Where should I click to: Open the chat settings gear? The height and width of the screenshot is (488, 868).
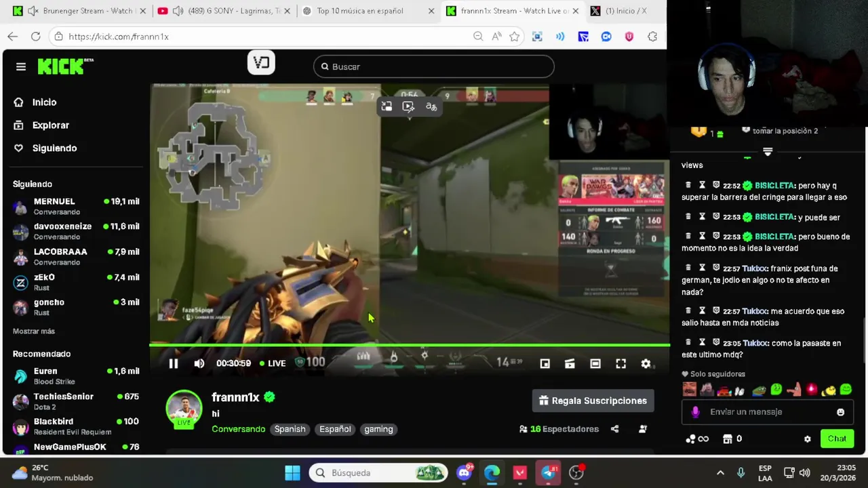point(807,439)
